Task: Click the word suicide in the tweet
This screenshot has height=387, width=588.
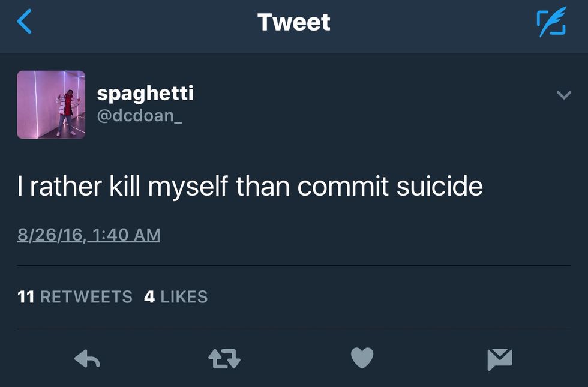Action: (x=439, y=187)
